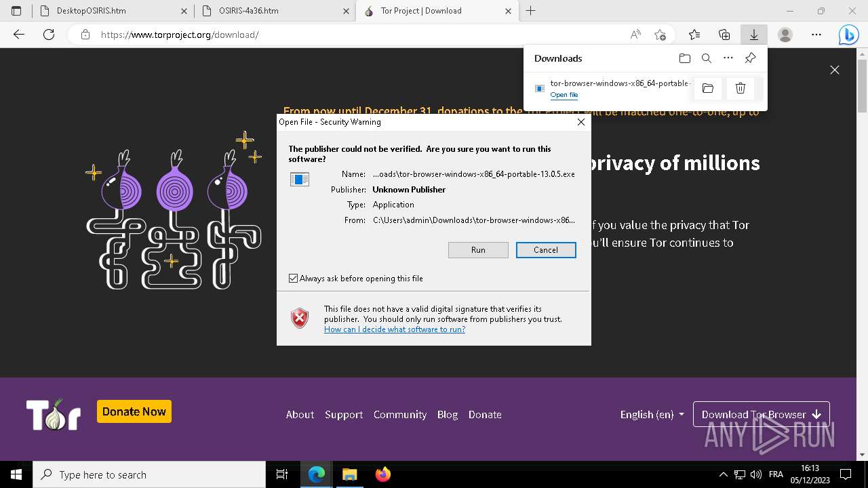This screenshot has height=488, width=868.
Task: Open the tab actions menu icon
Action: point(16,11)
